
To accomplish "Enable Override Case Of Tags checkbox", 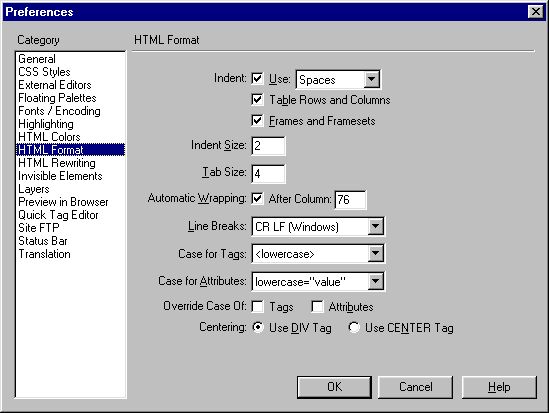I will coord(257,307).
